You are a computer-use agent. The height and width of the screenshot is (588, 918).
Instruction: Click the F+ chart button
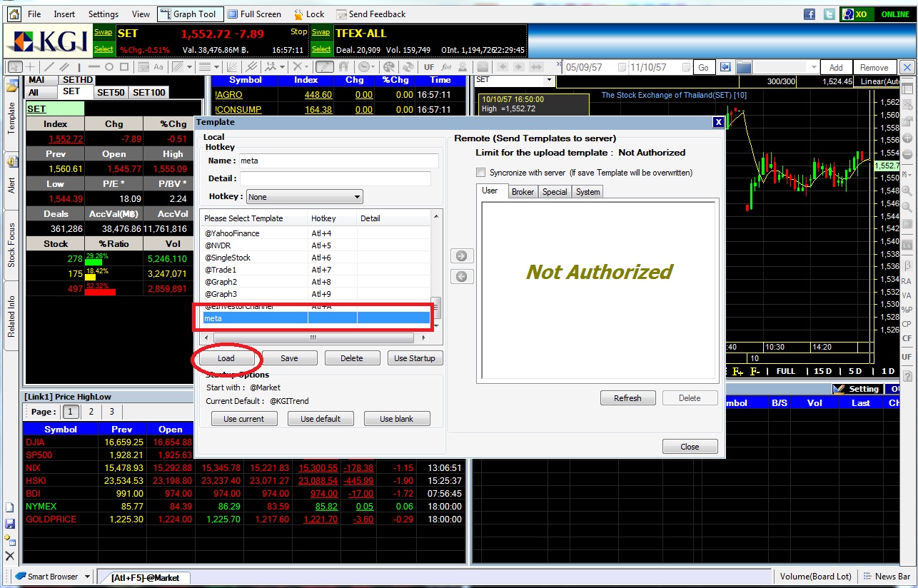pyautogui.click(x=738, y=371)
